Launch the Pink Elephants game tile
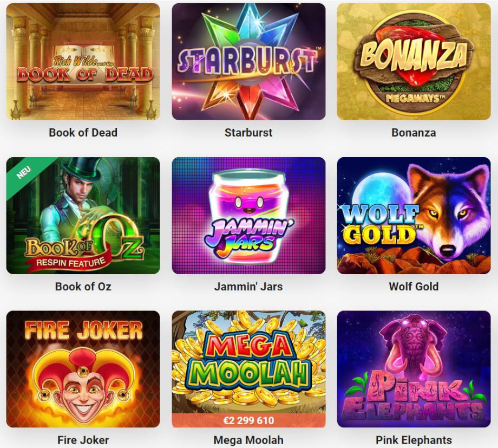 click(414, 369)
